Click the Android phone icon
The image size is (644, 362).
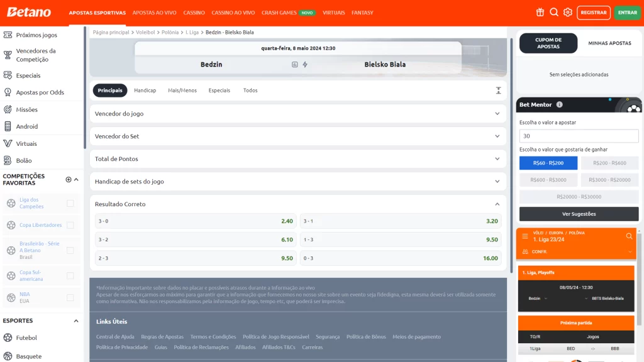click(8, 126)
